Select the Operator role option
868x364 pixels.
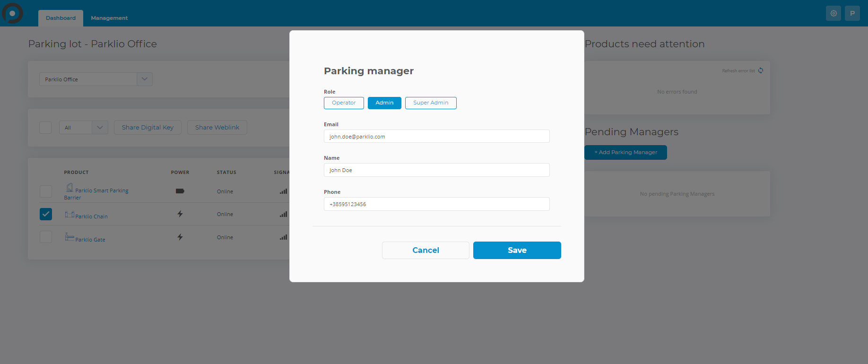click(344, 103)
